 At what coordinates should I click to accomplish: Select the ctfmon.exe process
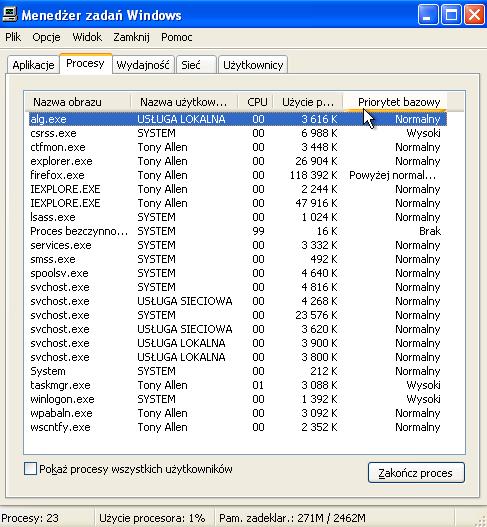[x=238, y=147]
